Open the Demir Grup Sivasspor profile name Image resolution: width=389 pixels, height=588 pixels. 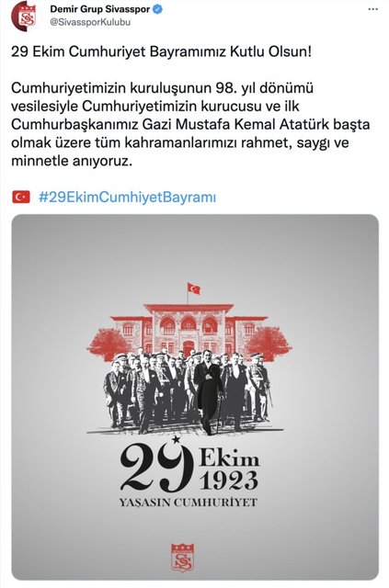click(x=100, y=9)
